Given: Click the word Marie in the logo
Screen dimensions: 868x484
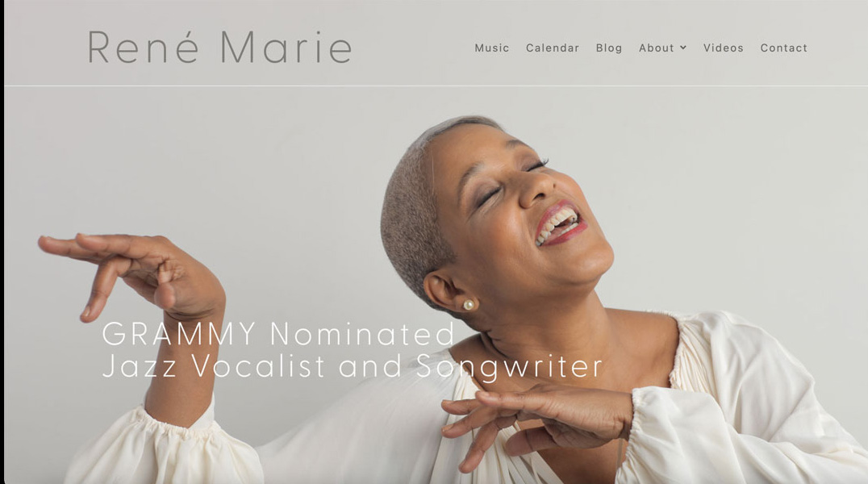Looking at the screenshot, I should 286,47.
